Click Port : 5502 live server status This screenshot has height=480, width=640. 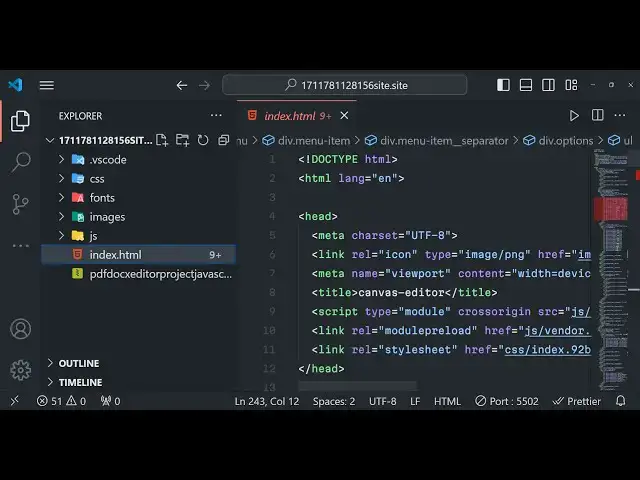(507, 401)
